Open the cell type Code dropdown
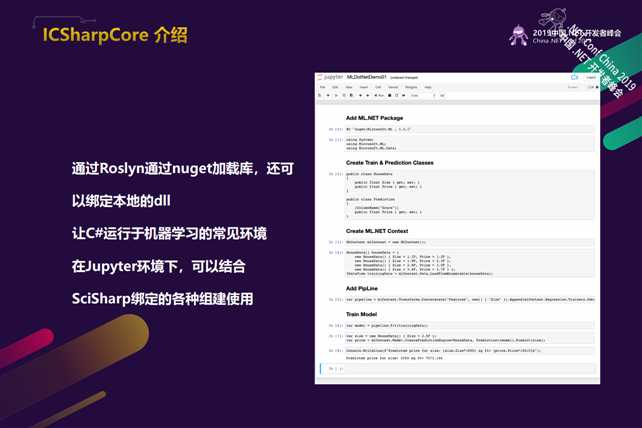The height and width of the screenshot is (428, 642). (423, 95)
